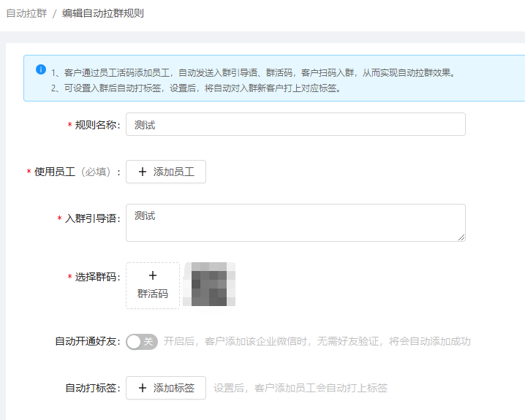Image resolution: width=525 pixels, height=420 pixels.
Task: Focus the 入群引导语 textarea
Action: [295, 223]
